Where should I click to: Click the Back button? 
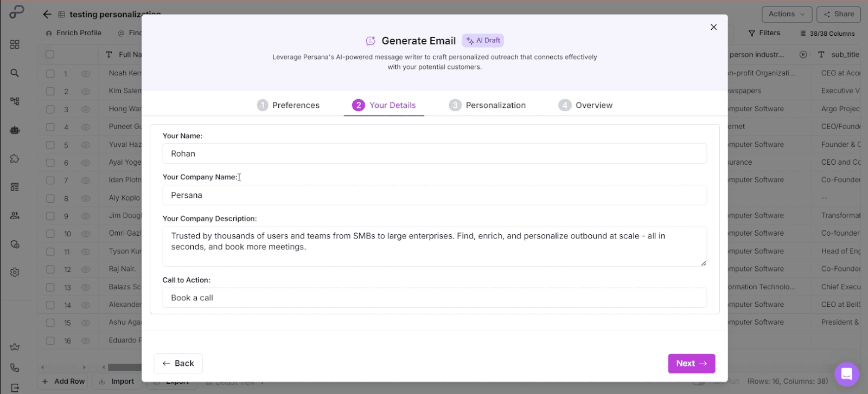pos(178,364)
